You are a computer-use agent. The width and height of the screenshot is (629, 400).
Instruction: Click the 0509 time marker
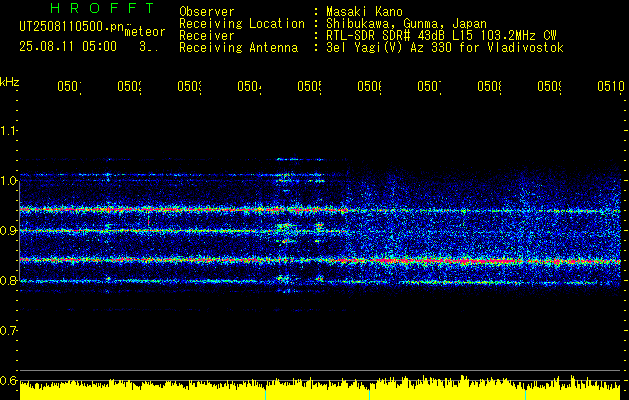[x=549, y=86]
